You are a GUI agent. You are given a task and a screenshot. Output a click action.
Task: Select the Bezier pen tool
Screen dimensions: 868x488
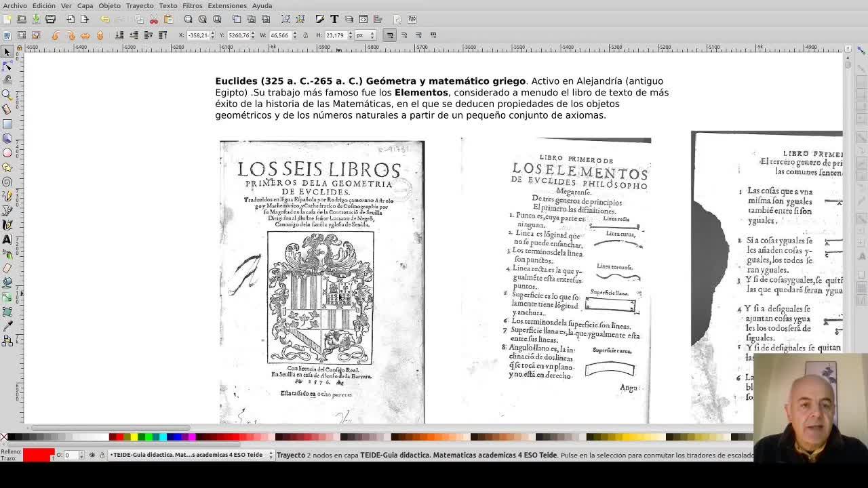tap(7, 211)
